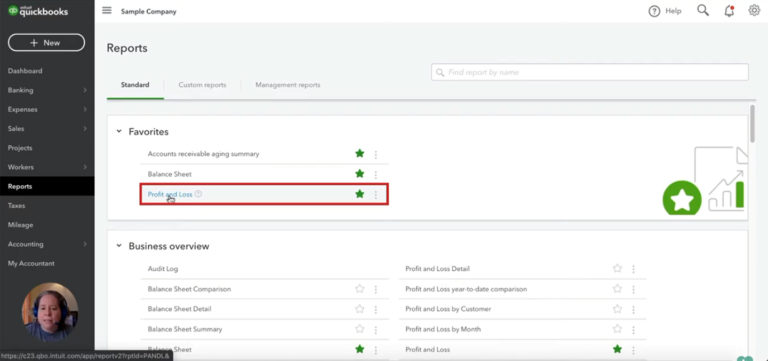Click the New button in sidebar
This screenshot has width=768, height=361.
[47, 43]
